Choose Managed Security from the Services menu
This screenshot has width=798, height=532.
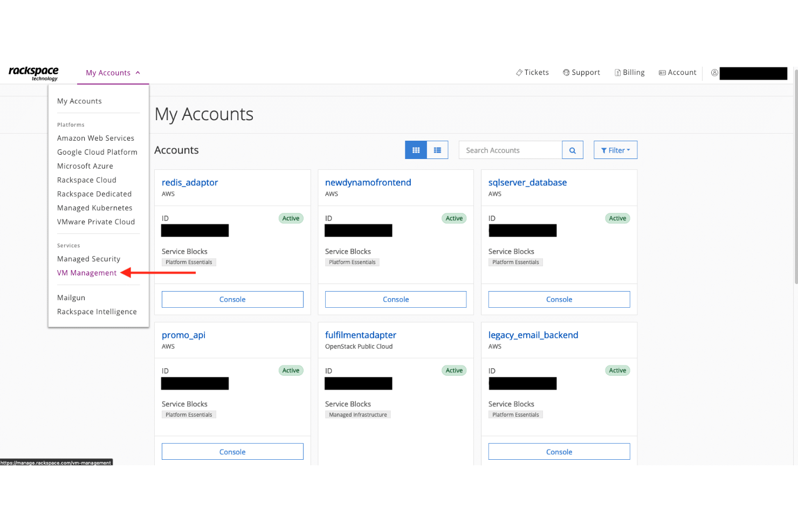(88, 259)
